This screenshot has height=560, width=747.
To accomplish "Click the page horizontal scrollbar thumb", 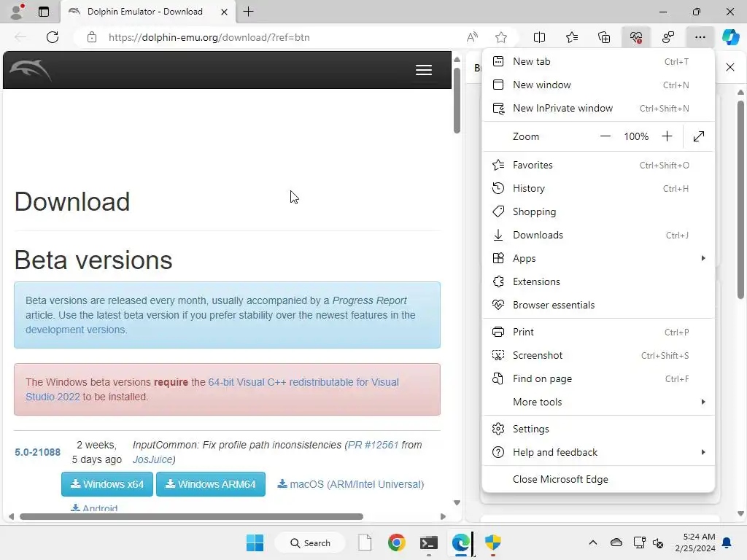I will click(192, 517).
